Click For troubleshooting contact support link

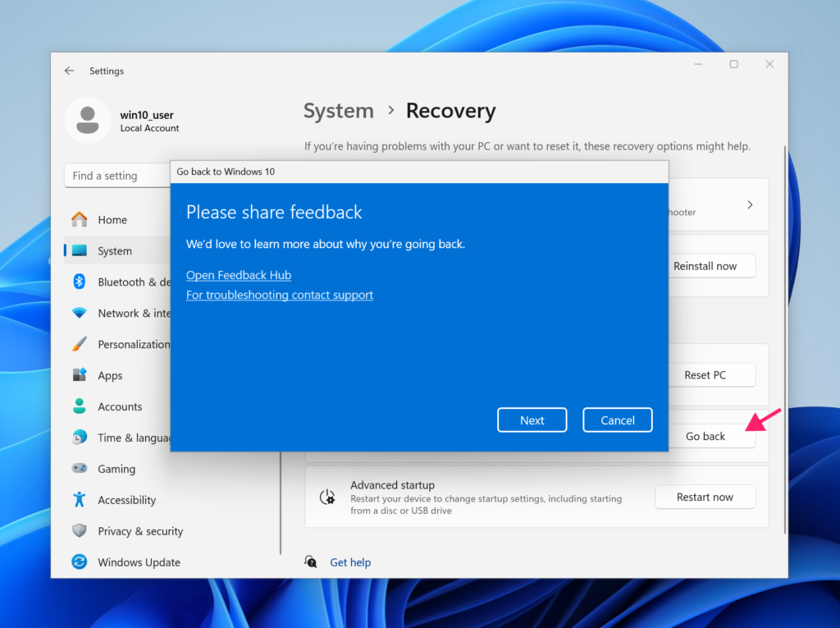pyautogui.click(x=280, y=295)
